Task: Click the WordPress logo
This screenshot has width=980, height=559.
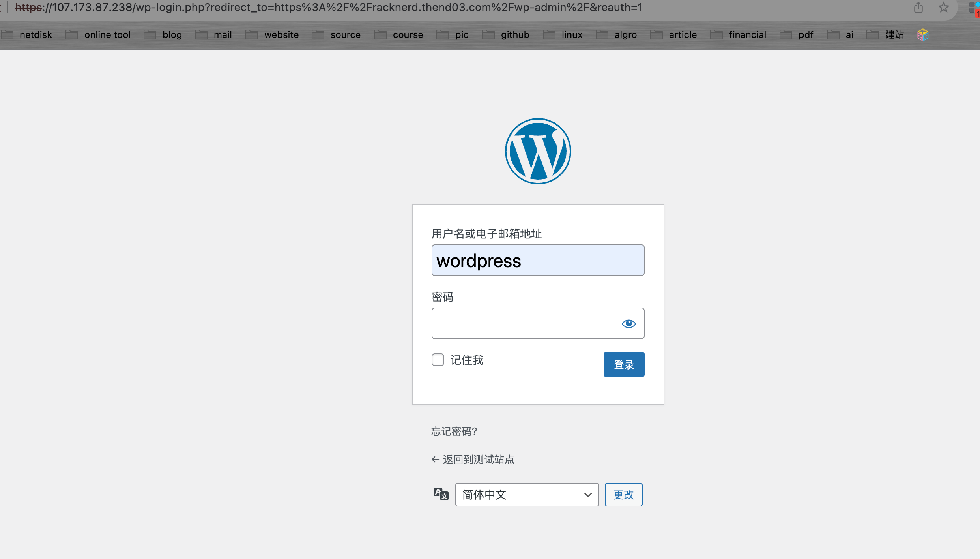Action: (538, 151)
